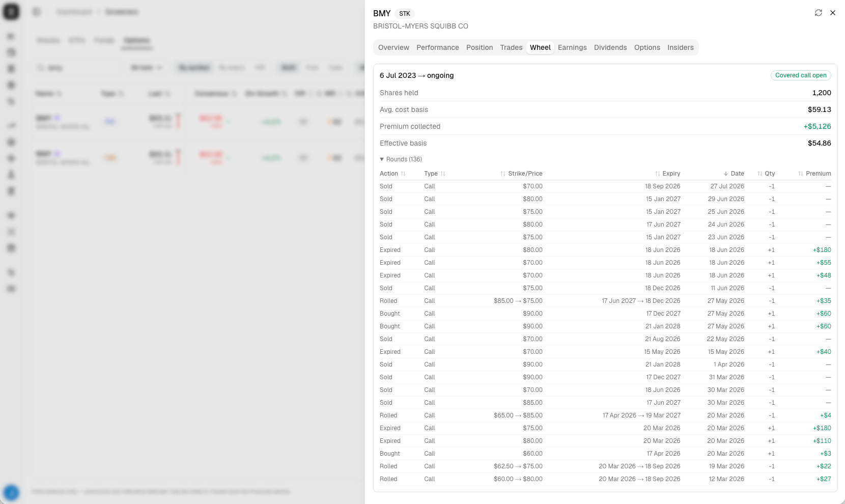Screen dimensions: 845x504
Task: Click the +$27 premium value
Action: tap(824, 479)
